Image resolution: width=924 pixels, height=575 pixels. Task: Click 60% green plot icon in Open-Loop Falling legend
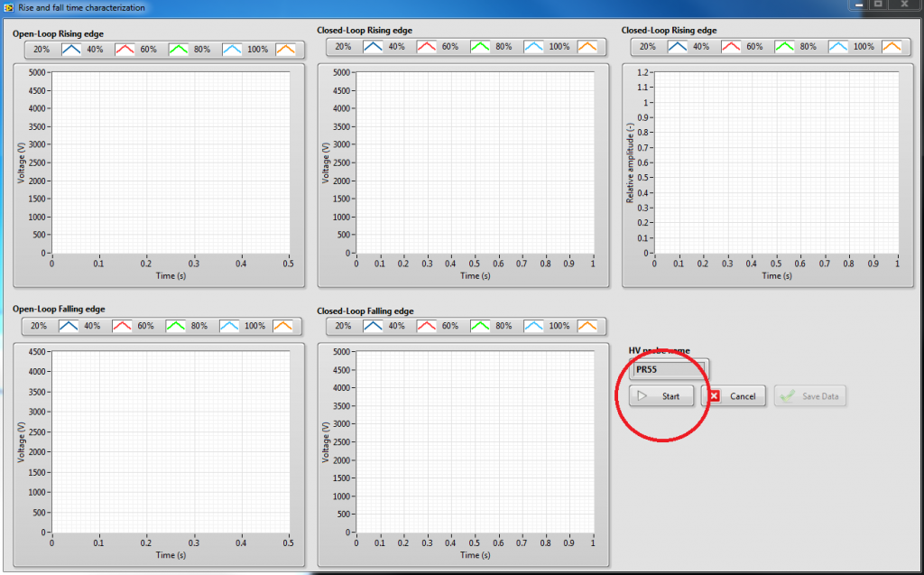pos(178,326)
